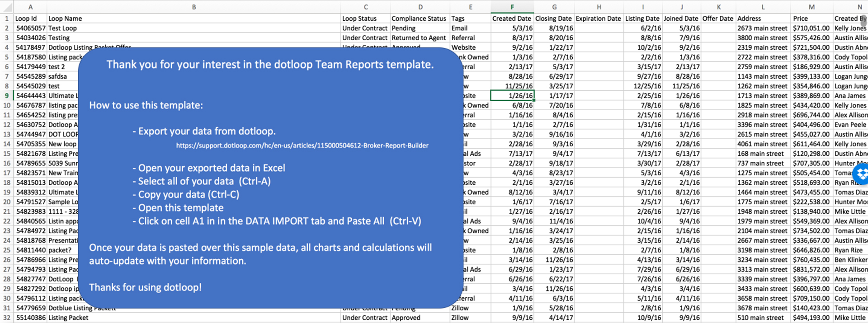Select row 9 header
Image resolution: width=868 pixels, height=323 pixels.
(7, 95)
